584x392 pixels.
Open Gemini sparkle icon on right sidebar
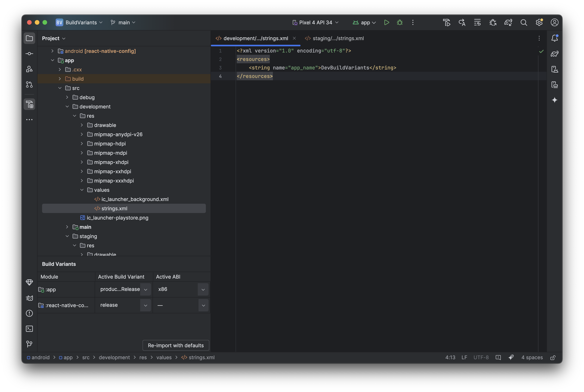pyautogui.click(x=554, y=100)
